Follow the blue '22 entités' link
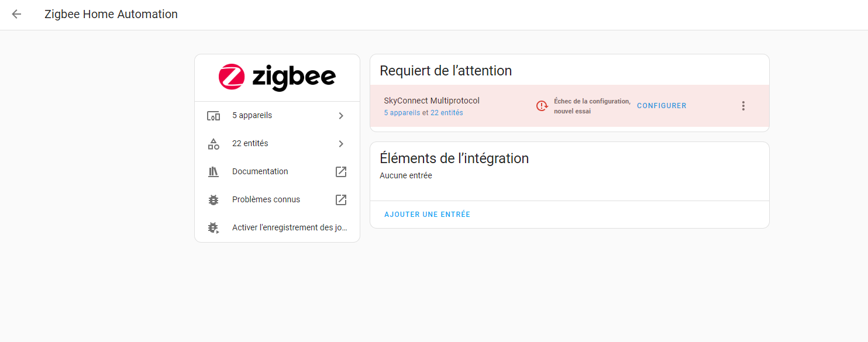868x342 pixels. coord(447,113)
